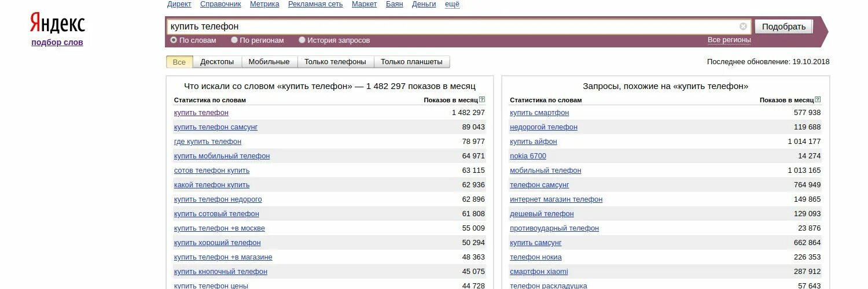The height and width of the screenshot is (289, 868).
Task: Open the 'Все регионы' region selector
Action: click(x=729, y=40)
